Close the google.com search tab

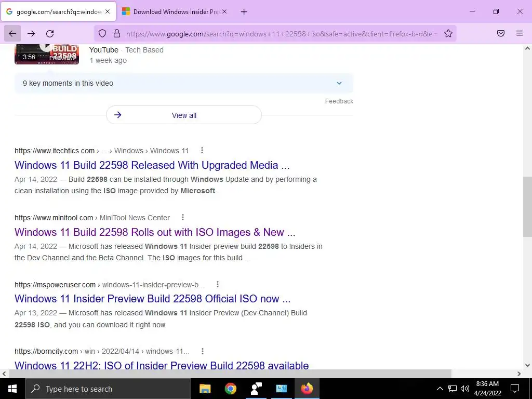coord(108,11)
